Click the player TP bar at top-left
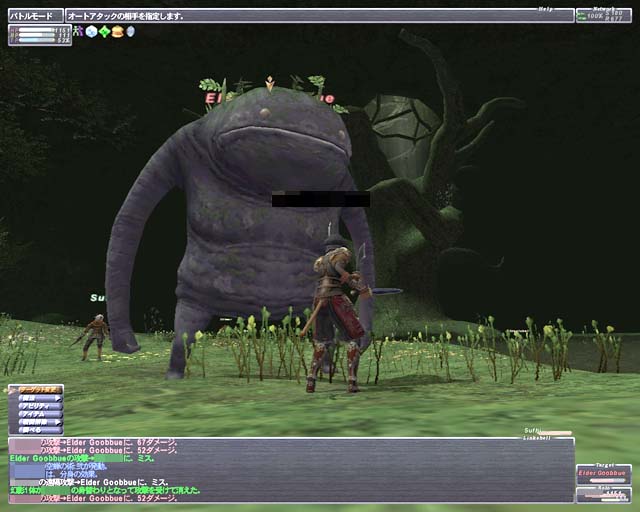 (x=37, y=40)
